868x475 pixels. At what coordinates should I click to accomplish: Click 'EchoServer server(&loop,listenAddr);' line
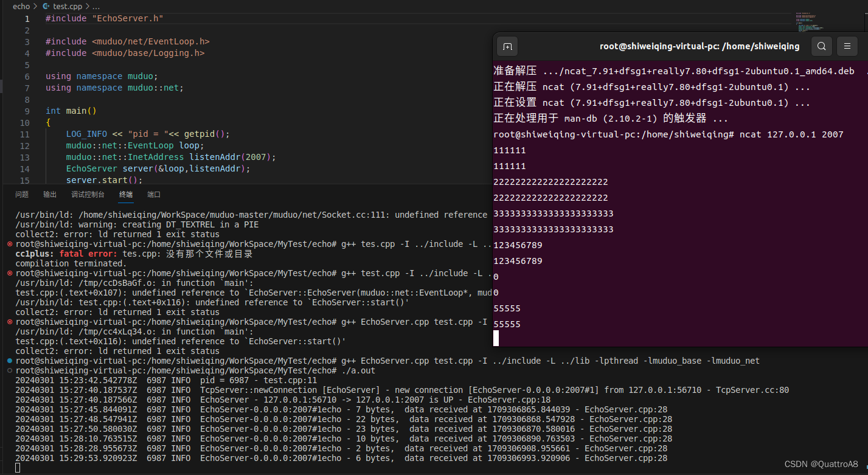[158, 169]
